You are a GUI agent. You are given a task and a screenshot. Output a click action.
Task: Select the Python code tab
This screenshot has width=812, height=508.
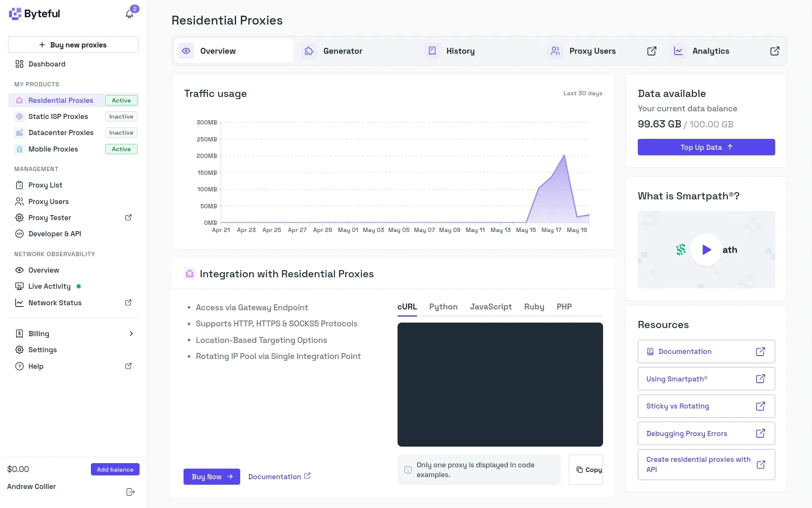443,306
